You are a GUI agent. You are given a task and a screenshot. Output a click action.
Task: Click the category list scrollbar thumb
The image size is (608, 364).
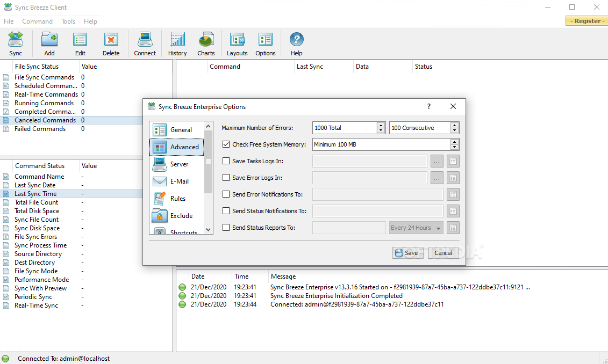208,162
